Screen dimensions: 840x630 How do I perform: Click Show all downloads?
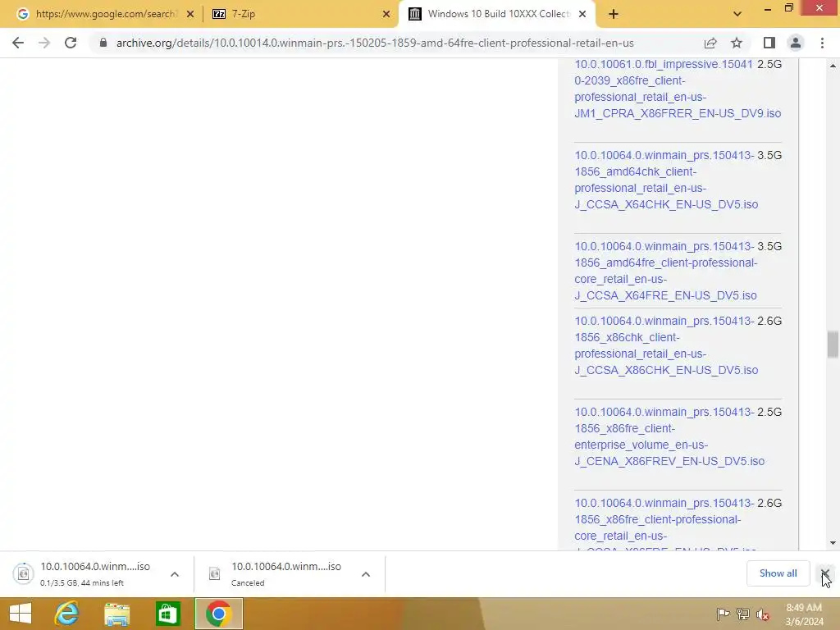778,573
